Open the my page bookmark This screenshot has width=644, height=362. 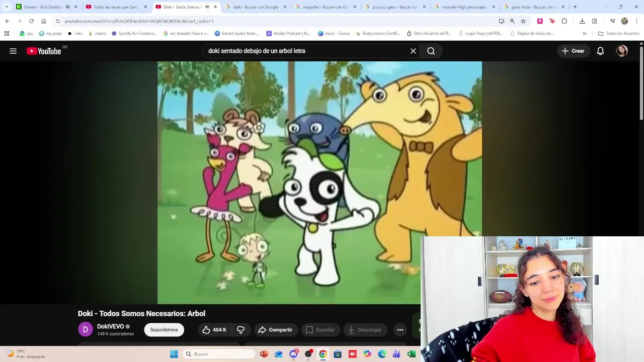[50, 34]
